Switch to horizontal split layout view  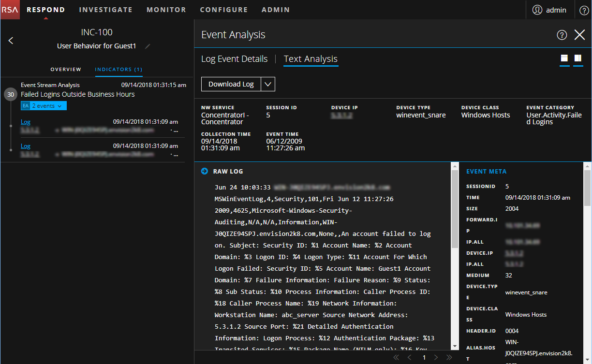click(x=564, y=58)
